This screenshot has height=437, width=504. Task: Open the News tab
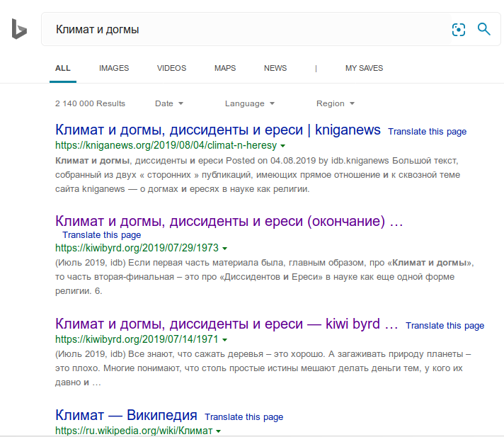(x=275, y=68)
